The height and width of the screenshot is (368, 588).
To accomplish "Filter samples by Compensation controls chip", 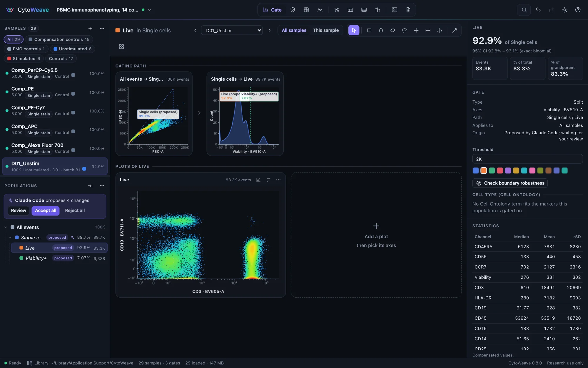I will click(x=59, y=39).
